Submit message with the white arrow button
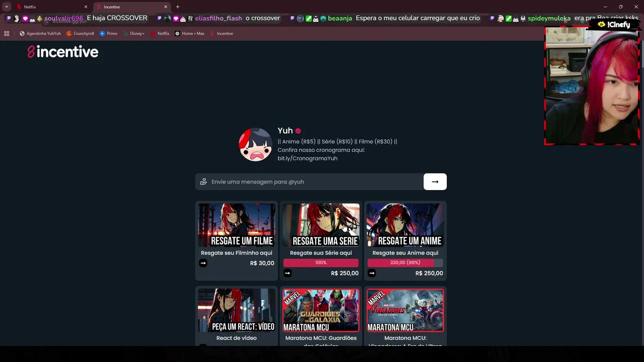Viewport: 644px width, 362px height. click(x=435, y=182)
